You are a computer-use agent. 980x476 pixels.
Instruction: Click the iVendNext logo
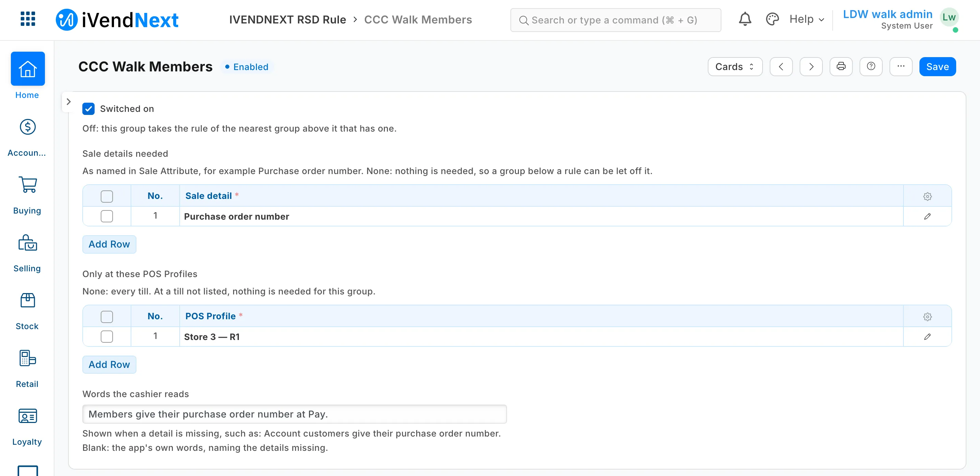117,19
